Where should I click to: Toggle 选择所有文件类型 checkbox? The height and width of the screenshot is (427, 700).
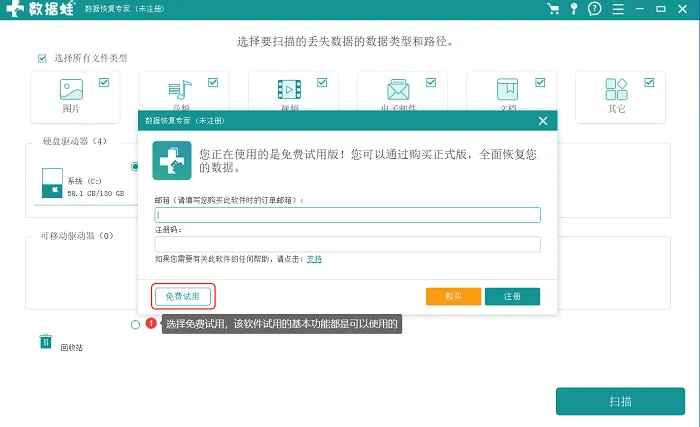[x=42, y=59]
